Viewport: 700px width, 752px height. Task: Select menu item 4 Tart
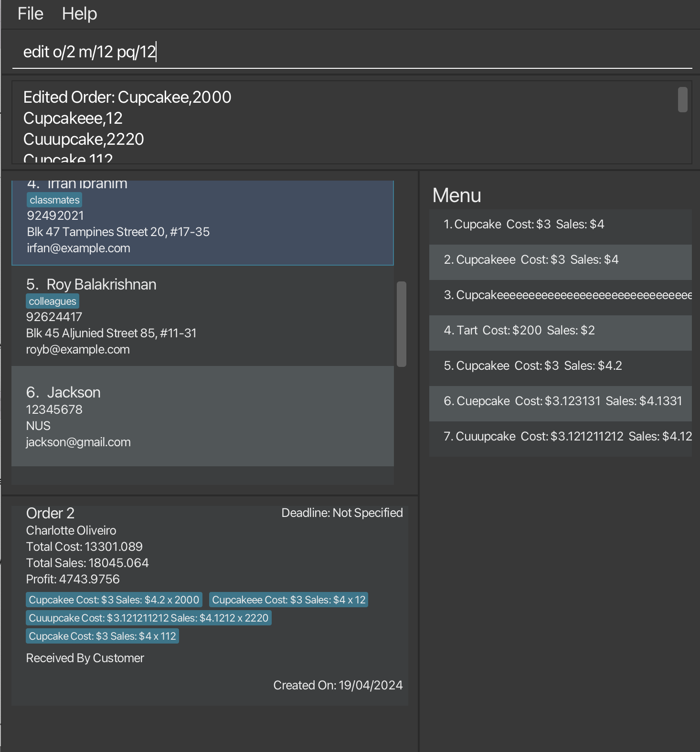click(560, 331)
